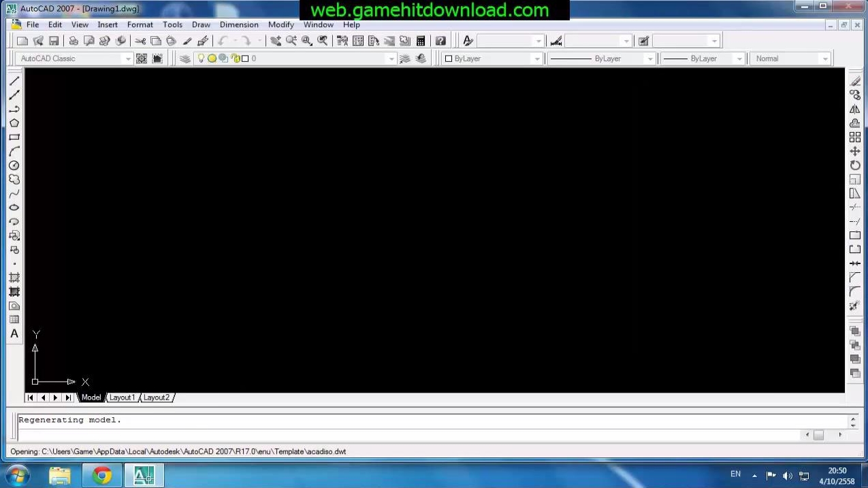Click the volume speaker tray icon
The width and height of the screenshot is (868, 488).
point(788,476)
